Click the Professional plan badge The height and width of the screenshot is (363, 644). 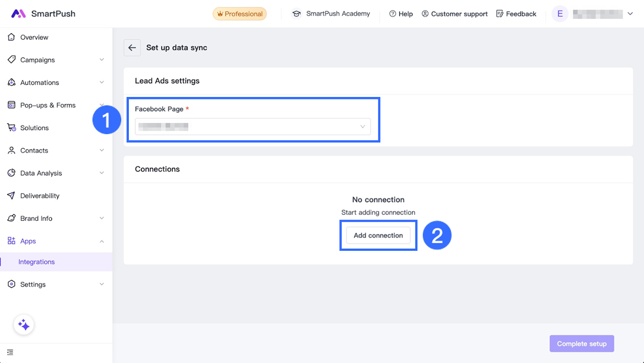(x=240, y=14)
